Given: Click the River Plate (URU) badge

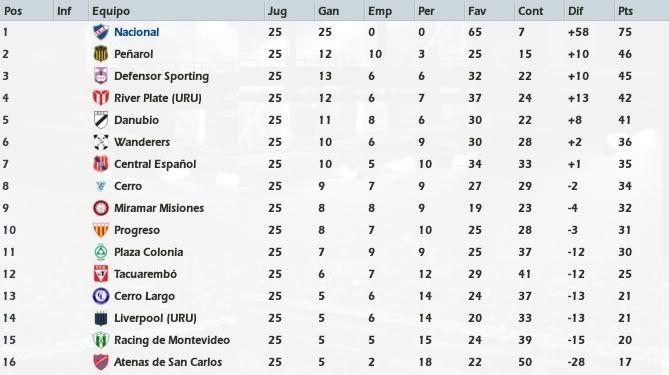Looking at the screenshot, I should coord(101,98).
